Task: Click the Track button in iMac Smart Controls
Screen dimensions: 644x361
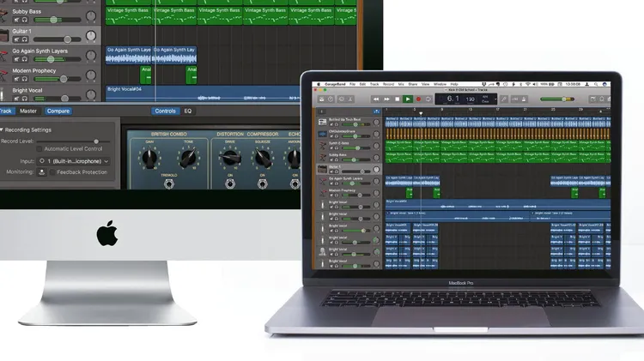Action: (x=6, y=111)
